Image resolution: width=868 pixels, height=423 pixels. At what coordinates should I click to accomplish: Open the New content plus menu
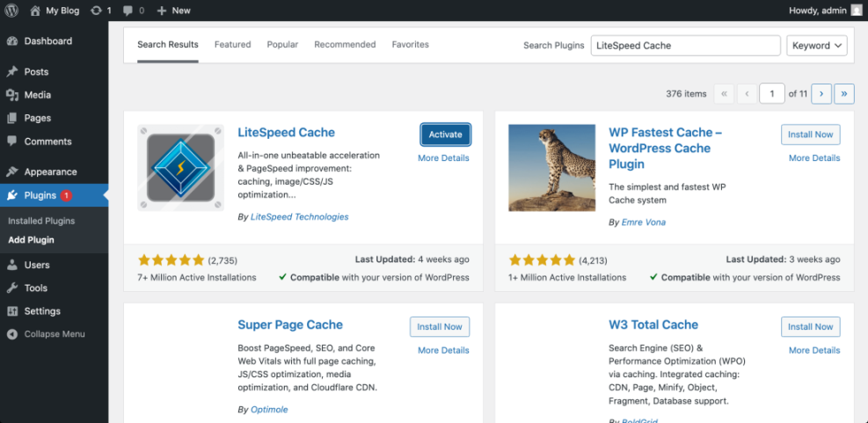pos(173,10)
